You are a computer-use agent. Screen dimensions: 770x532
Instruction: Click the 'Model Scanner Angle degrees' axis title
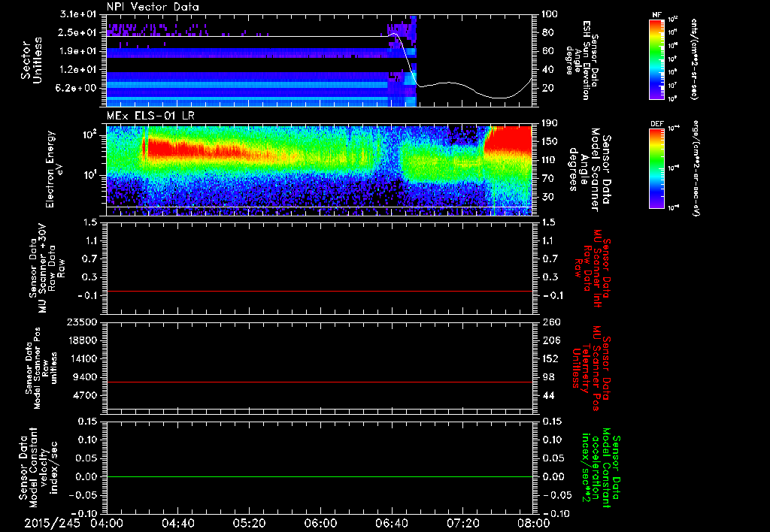pyautogui.click(x=591, y=170)
